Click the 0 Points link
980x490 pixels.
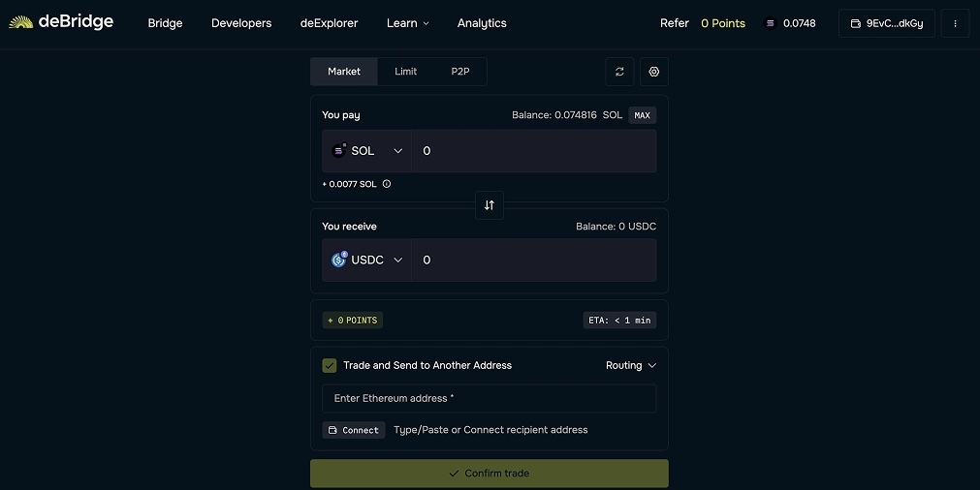coord(722,23)
